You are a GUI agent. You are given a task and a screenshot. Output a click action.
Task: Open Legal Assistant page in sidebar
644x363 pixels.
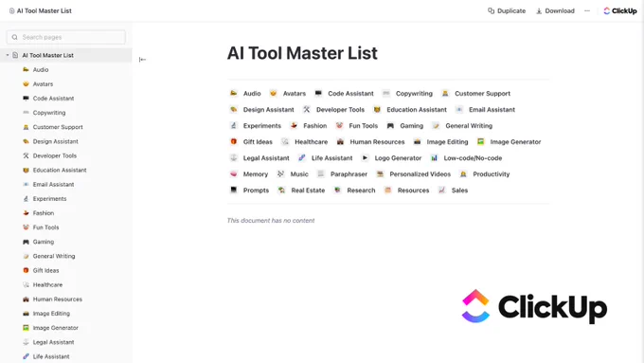click(x=53, y=342)
